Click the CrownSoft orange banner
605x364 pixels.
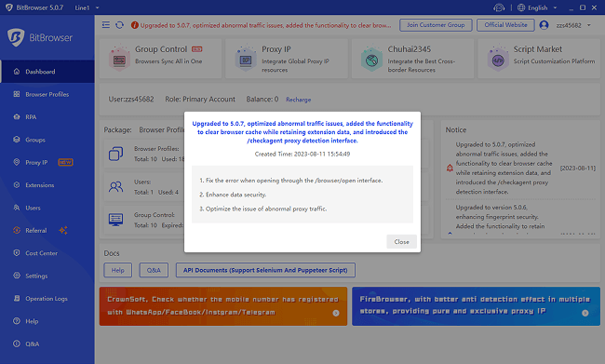pos(223,305)
